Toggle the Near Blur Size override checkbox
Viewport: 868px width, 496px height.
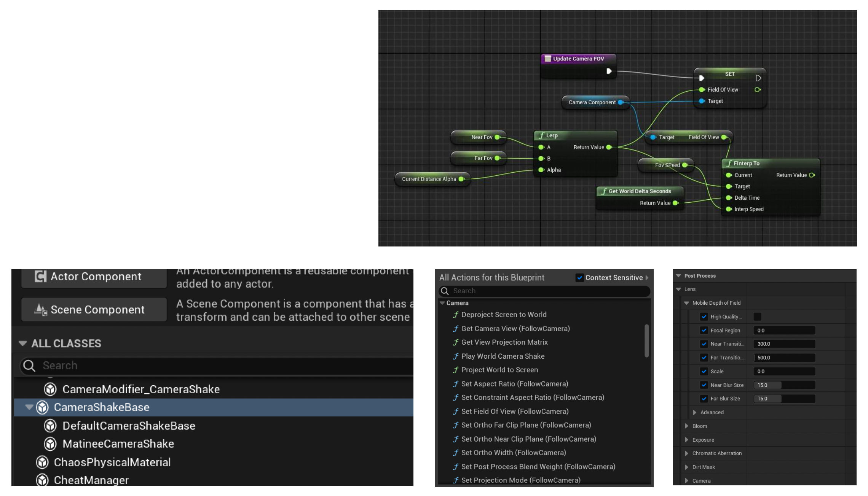[704, 385]
